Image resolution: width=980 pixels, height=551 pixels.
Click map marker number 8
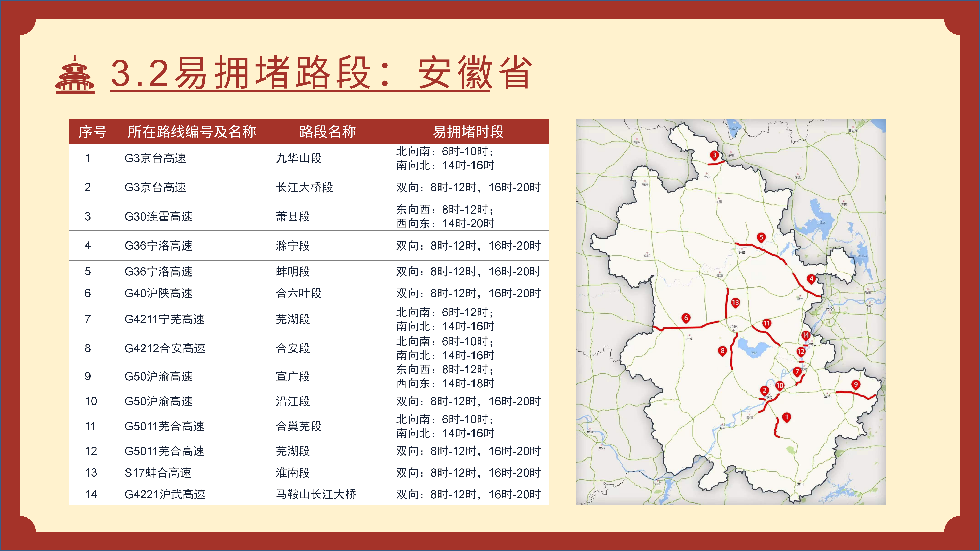[722, 351]
